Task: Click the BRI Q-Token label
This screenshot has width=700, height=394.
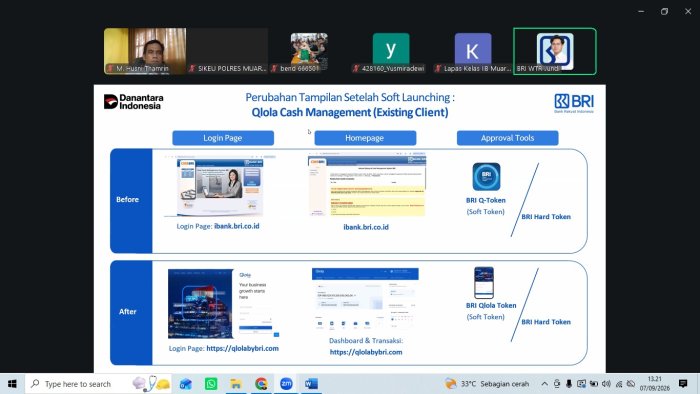Action: pos(486,200)
